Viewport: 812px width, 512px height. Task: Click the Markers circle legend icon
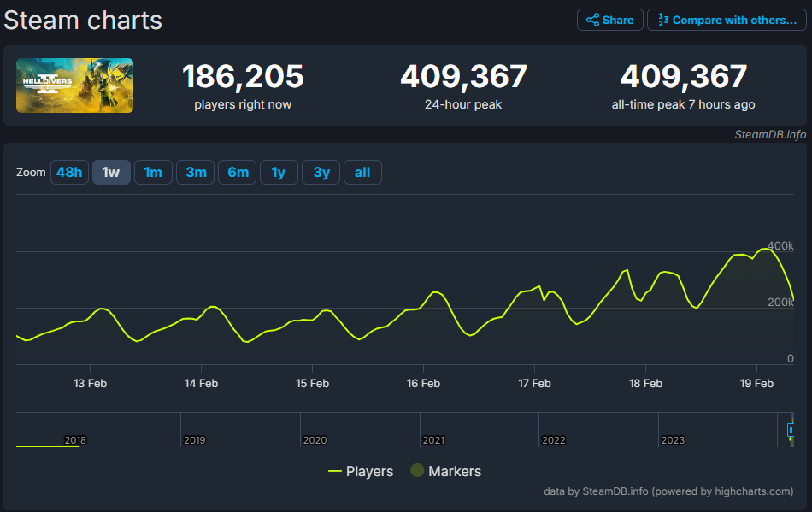point(417,471)
